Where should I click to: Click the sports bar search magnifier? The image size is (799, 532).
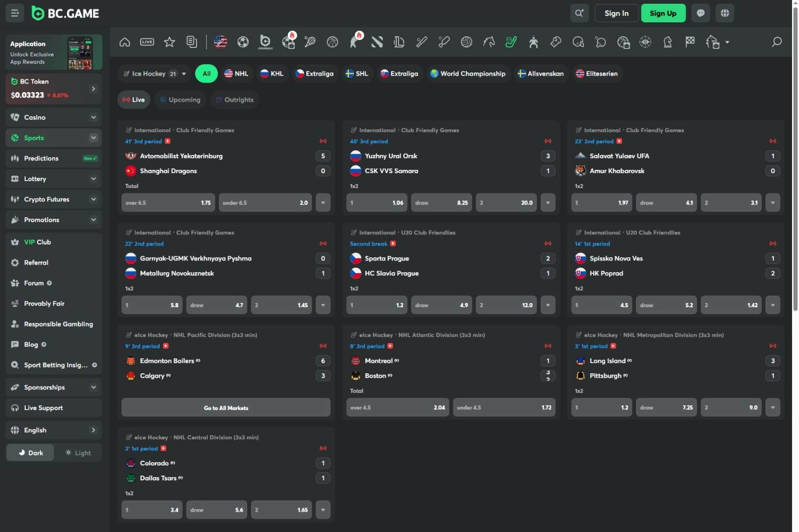click(x=777, y=42)
